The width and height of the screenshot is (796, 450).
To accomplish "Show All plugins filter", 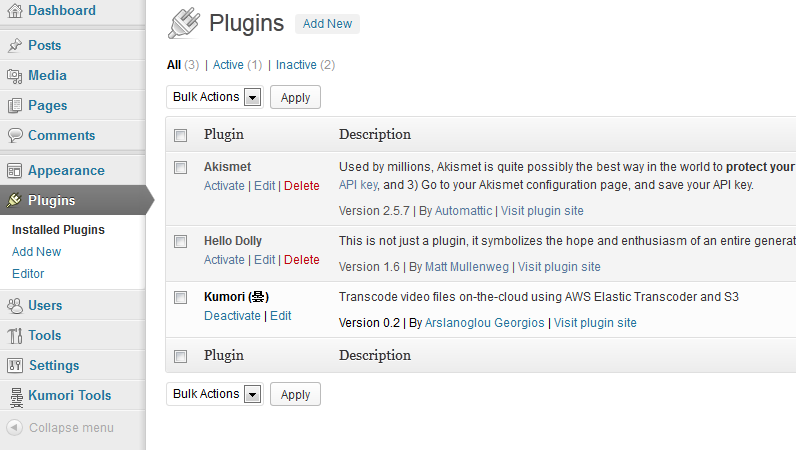I will [174, 65].
